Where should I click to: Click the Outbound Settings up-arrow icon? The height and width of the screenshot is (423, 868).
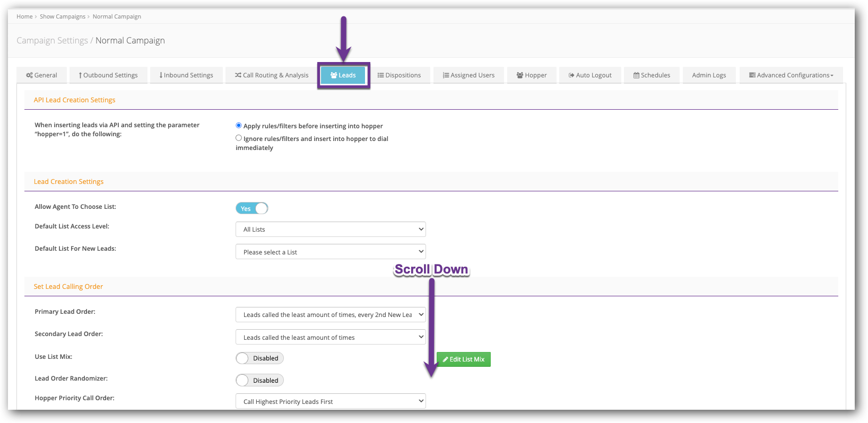pos(80,75)
